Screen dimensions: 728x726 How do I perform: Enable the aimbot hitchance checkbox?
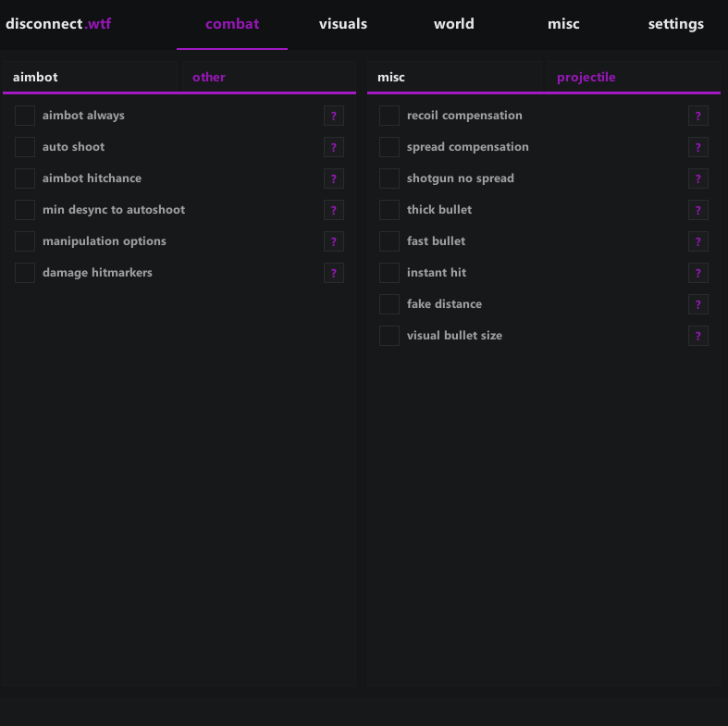tap(25, 178)
